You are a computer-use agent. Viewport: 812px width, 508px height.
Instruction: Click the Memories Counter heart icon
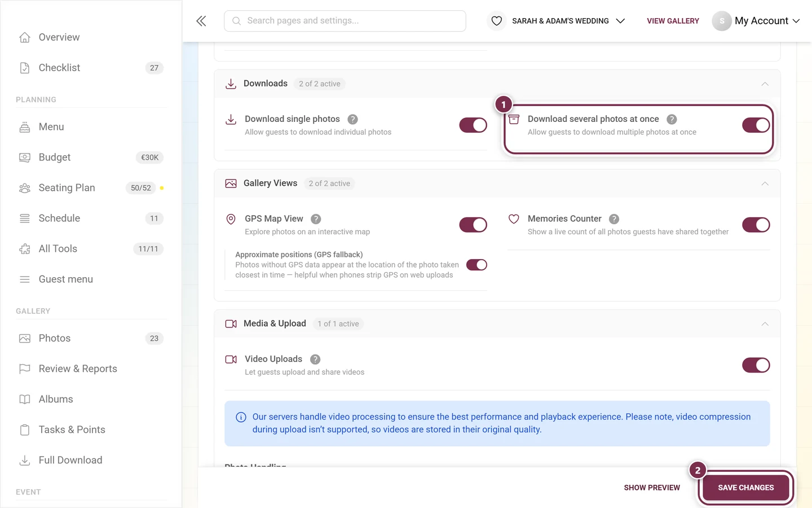[514, 219]
